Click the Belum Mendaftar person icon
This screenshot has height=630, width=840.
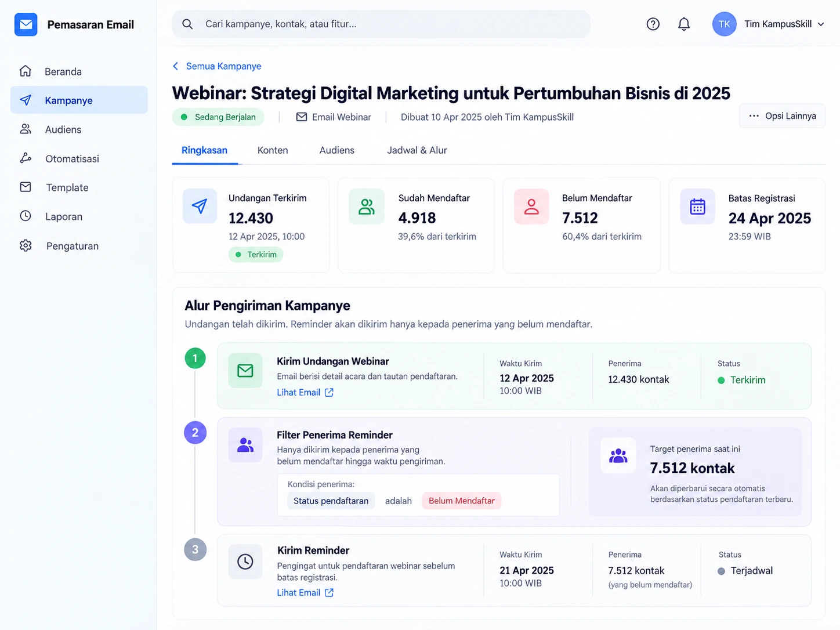(x=531, y=206)
